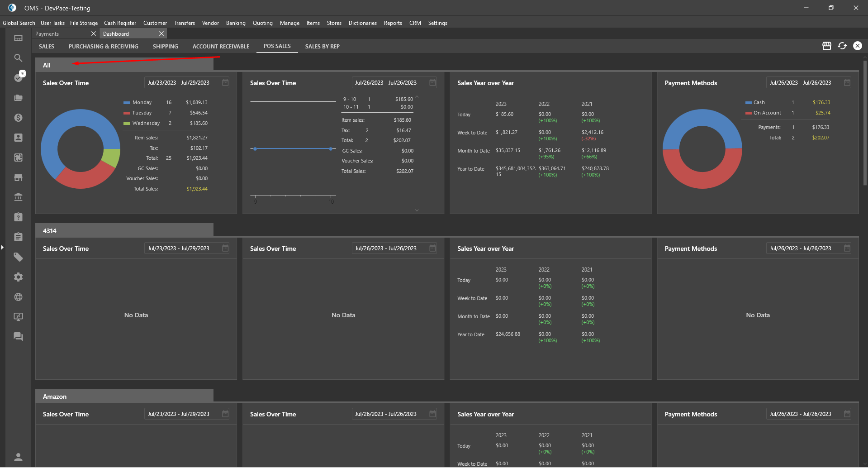868x468 pixels.
Task: Click the Monday blue legend swatch
Action: (x=127, y=103)
